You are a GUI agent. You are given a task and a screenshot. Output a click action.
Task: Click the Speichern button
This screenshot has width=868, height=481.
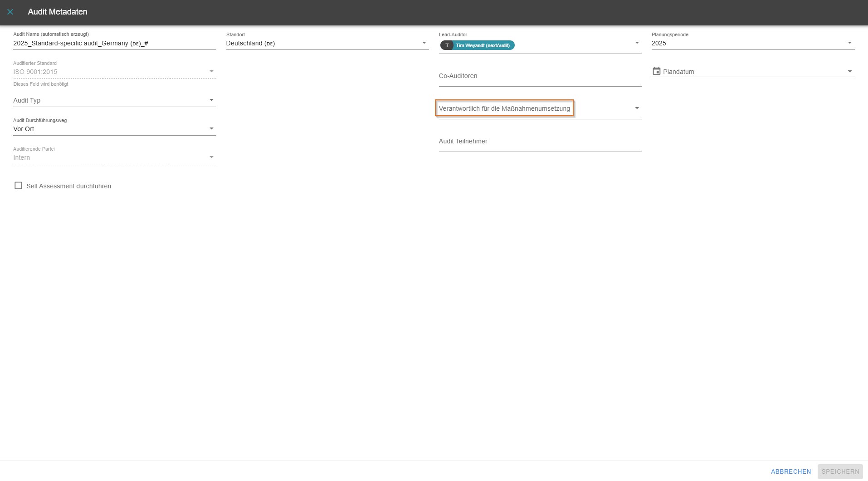tap(840, 471)
